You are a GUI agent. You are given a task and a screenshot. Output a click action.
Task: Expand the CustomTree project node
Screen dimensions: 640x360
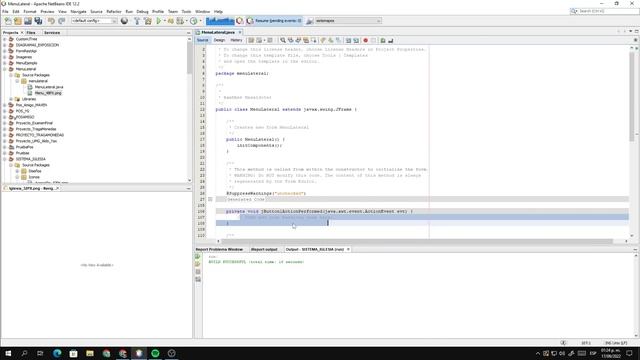coord(5,39)
